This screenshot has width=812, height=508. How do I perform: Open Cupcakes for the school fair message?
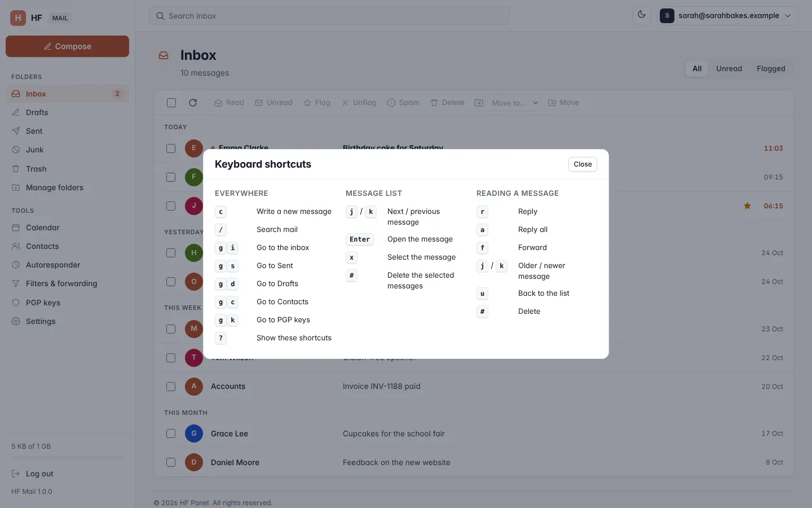click(x=394, y=433)
